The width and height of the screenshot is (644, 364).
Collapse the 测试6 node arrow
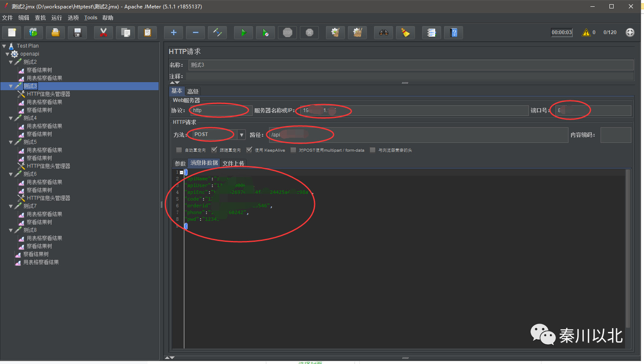coord(11,174)
